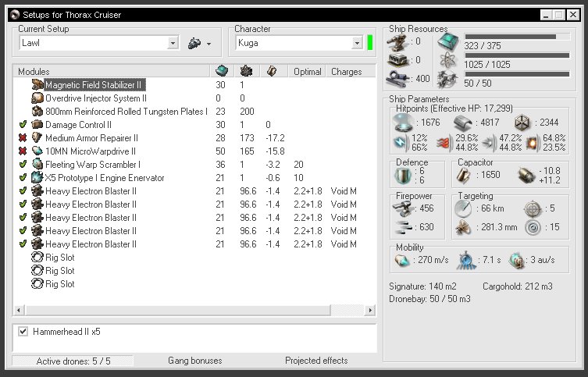The height and width of the screenshot is (377, 588).
Task: Click the turret hardpoints icon in Ship Resources
Action: click(397, 42)
